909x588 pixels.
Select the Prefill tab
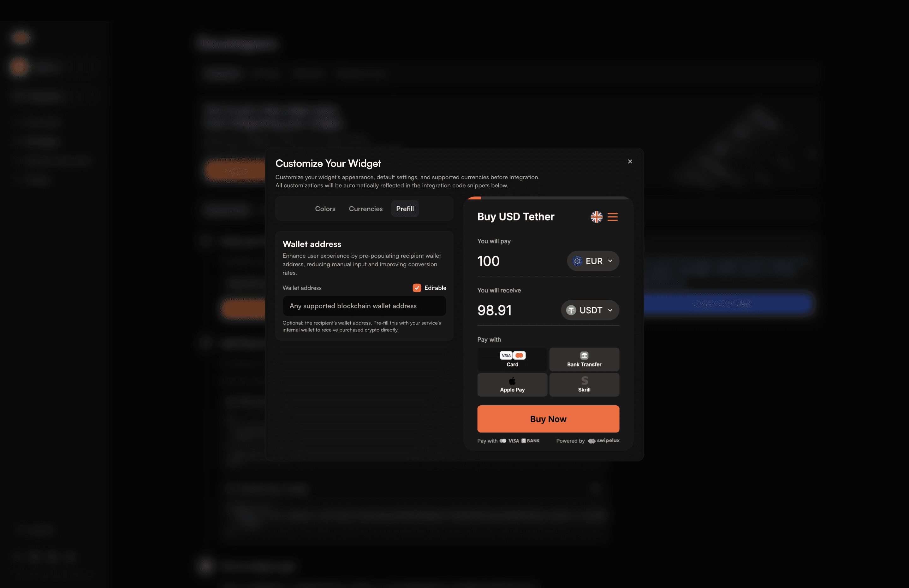[405, 209]
